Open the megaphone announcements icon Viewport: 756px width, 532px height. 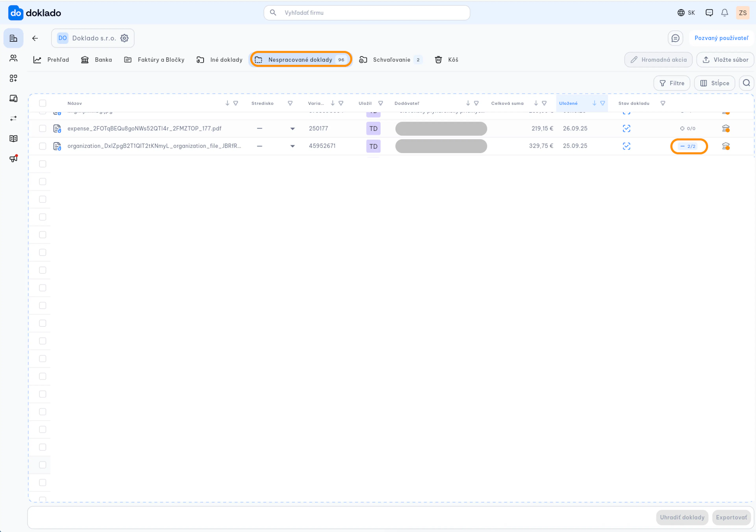click(x=14, y=159)
